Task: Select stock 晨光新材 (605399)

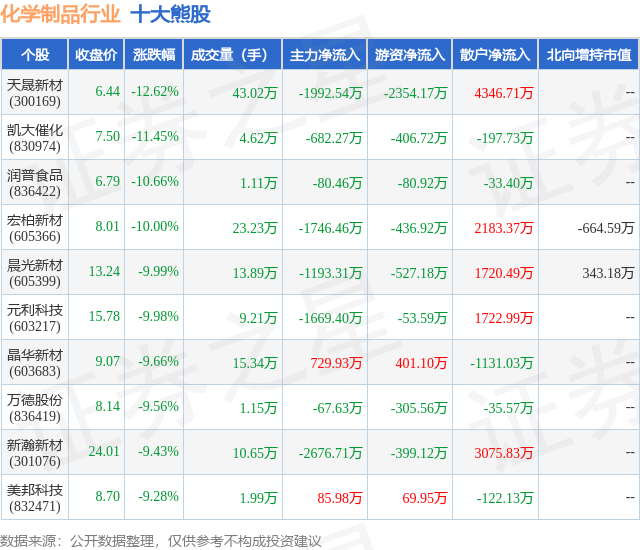Action: pos(35,273)
